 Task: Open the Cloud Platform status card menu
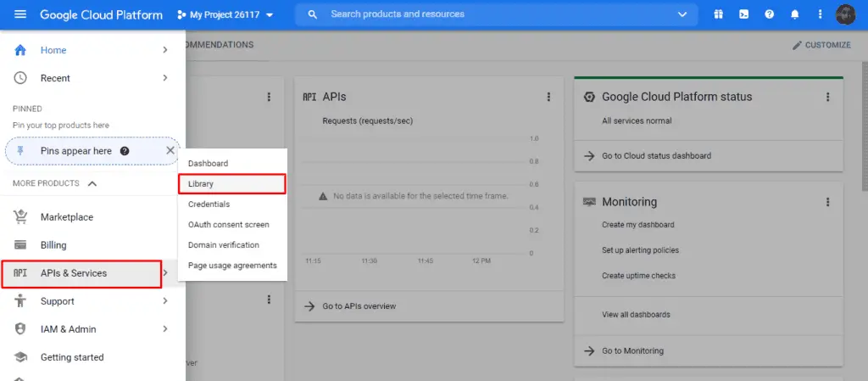tap(827, 97)
